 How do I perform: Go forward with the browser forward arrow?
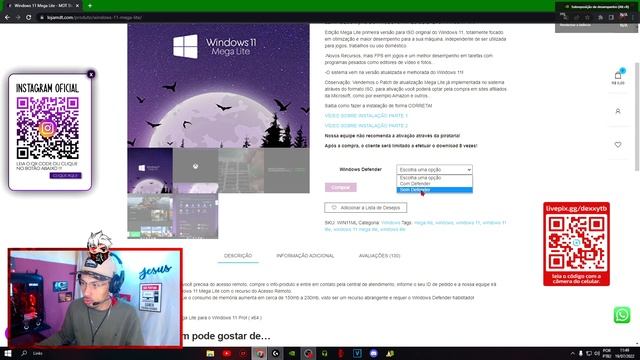[x=18, y=18]
